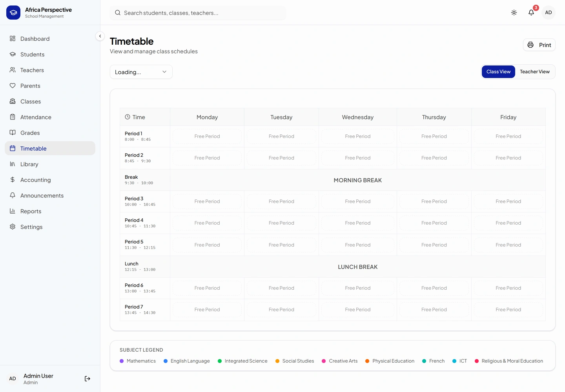Screen dimensions: 565x392
Task: Collapse the sidebar with the chevron
Action: tap(100, 36)
